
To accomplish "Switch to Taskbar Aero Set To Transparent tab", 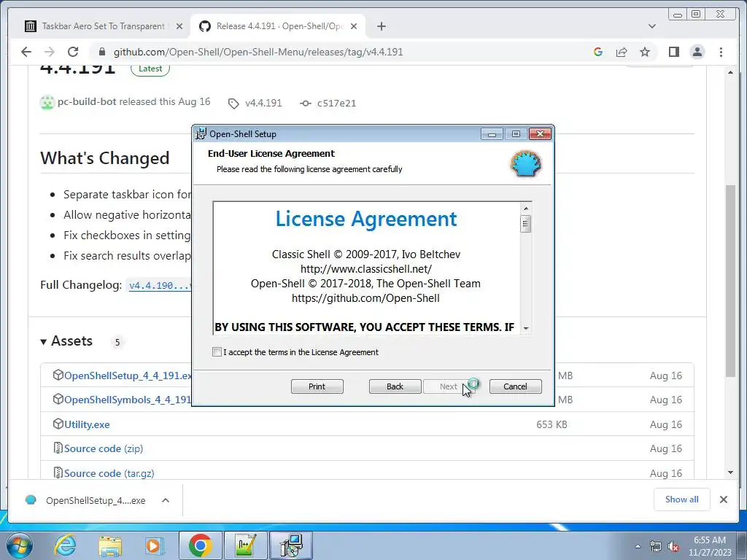I will pos(103,26).
